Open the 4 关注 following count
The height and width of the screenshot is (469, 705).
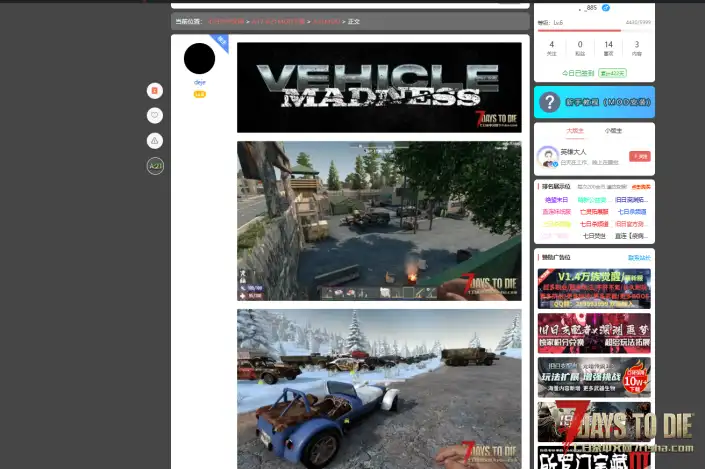552,48
